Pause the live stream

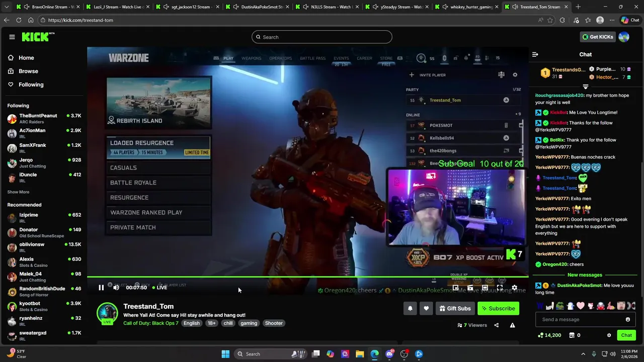pyautogui.click(x=101, y=288)
